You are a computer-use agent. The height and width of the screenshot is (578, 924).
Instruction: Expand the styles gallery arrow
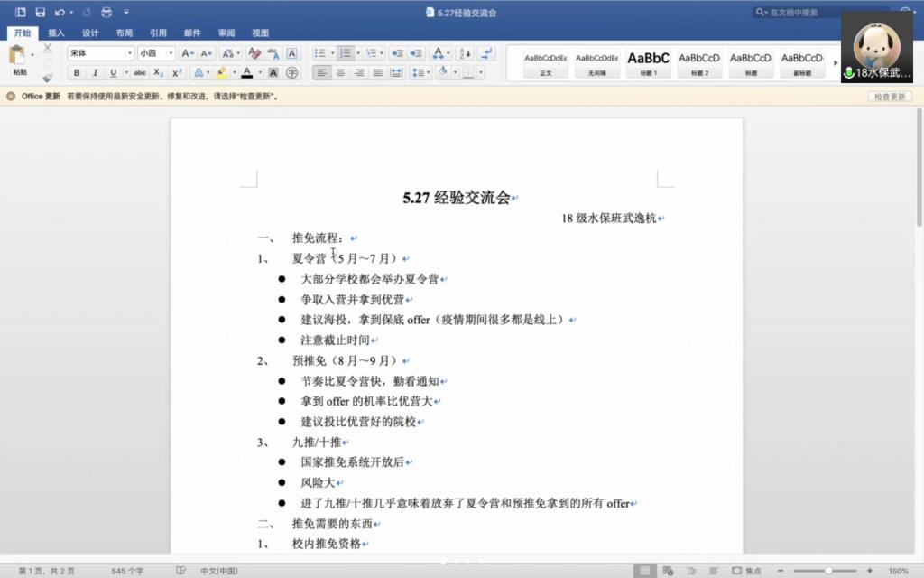(836, 62)
